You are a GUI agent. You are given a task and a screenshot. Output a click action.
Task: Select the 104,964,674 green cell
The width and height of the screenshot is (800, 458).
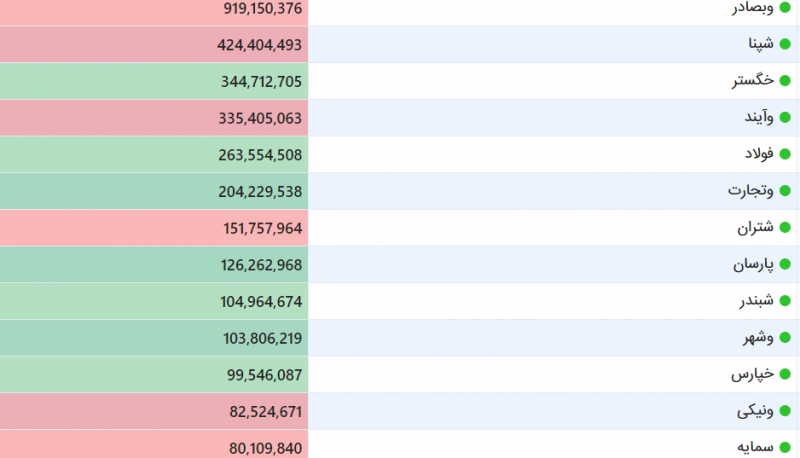(x=154, y=301)
